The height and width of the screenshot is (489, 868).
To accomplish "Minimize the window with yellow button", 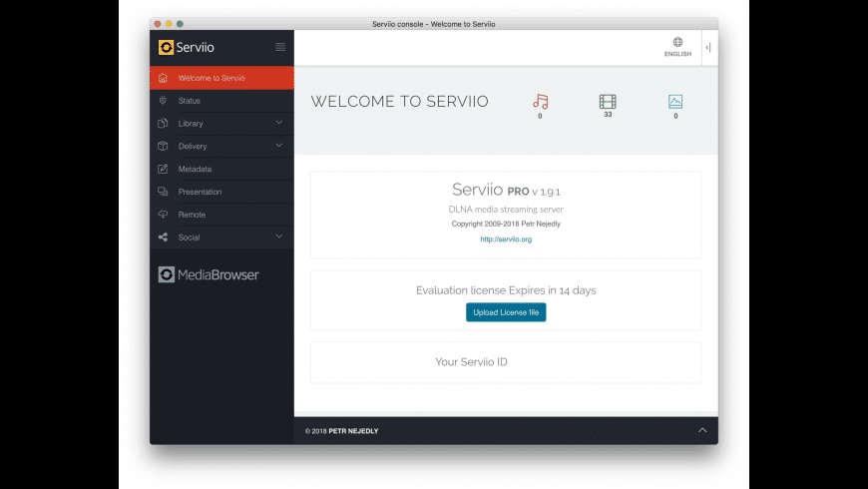I will (x=169, y=24).
